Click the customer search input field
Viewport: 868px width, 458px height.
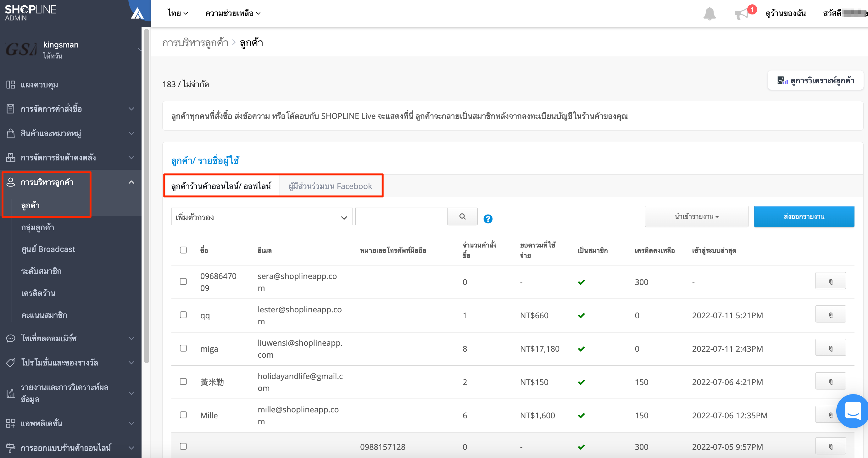tap(401, 216)
